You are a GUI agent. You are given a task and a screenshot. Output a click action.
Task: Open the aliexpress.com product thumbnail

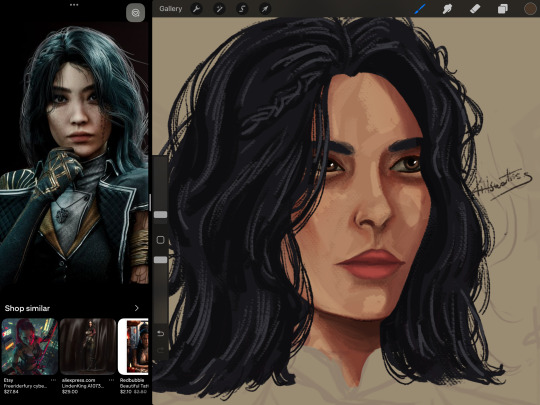(88, 346)
